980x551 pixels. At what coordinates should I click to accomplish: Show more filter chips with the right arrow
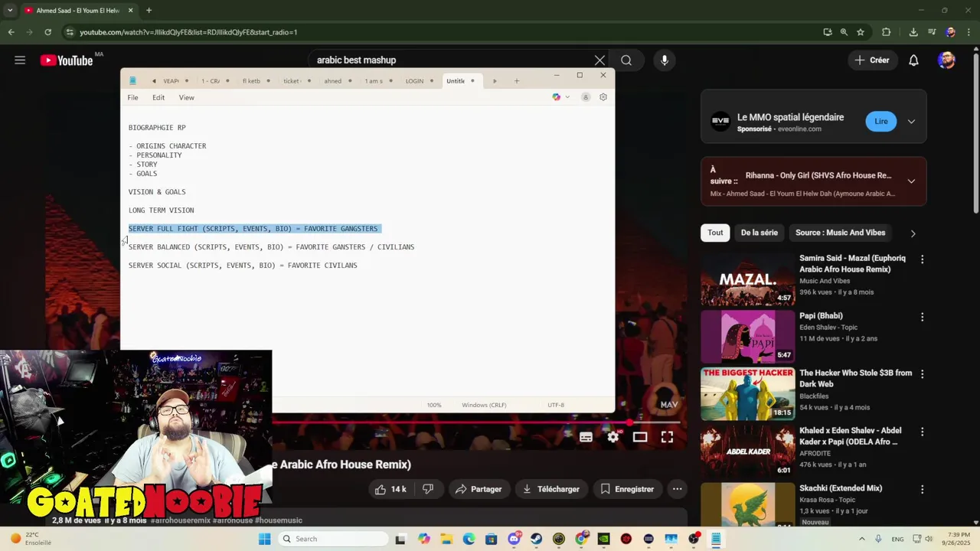point(913,233)
